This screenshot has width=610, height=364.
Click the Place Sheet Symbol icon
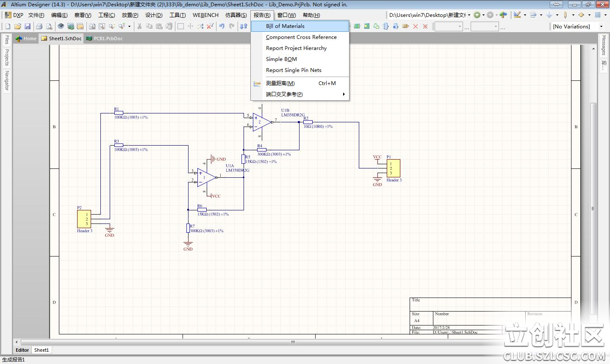coord(367,26)
